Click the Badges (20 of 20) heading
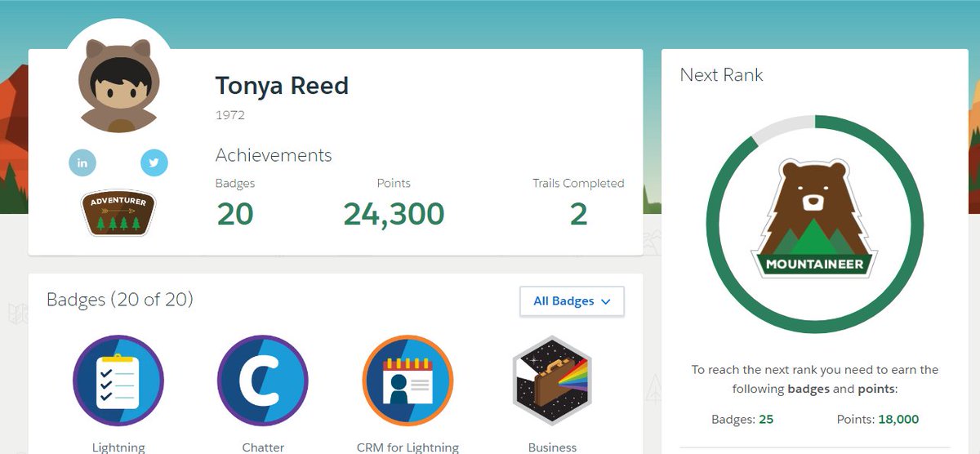This screenshot has width=980, height=454. coord(120,300)
